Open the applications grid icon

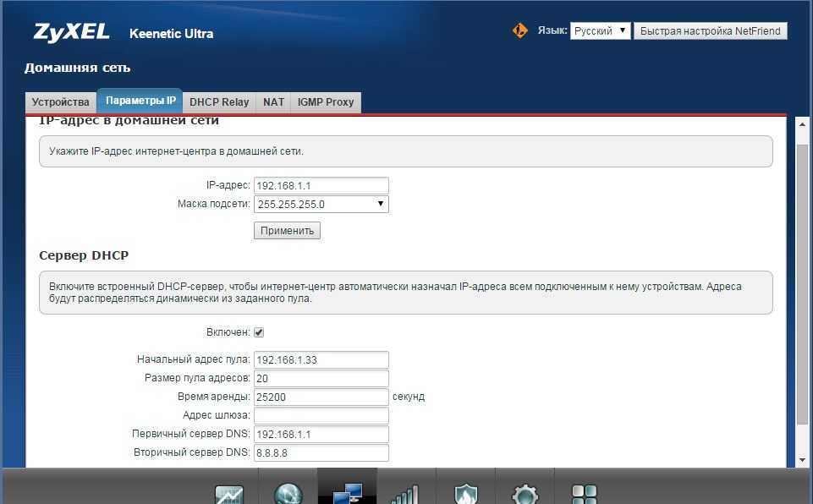pyautogui.click(x=584, y=492)
